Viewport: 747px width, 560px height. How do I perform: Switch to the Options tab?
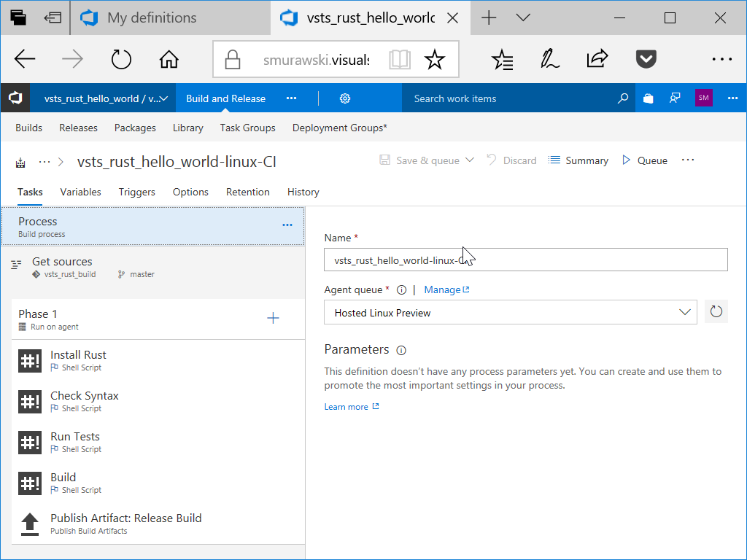[190, 192]
